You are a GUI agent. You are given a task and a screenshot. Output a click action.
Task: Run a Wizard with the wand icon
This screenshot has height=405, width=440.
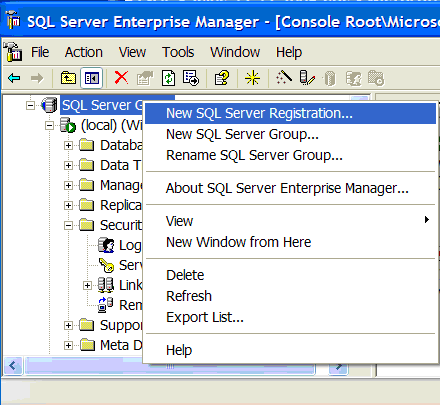pos(284,78)
